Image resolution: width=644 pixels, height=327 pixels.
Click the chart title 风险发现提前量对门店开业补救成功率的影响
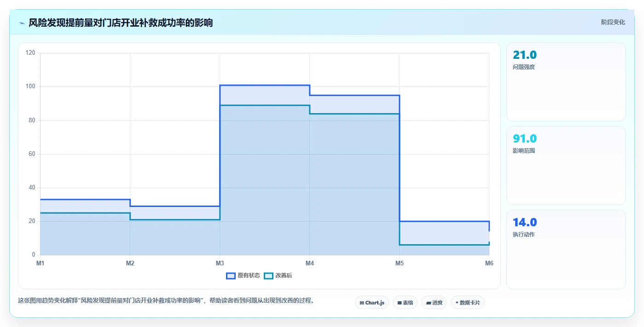coord(121,23)
